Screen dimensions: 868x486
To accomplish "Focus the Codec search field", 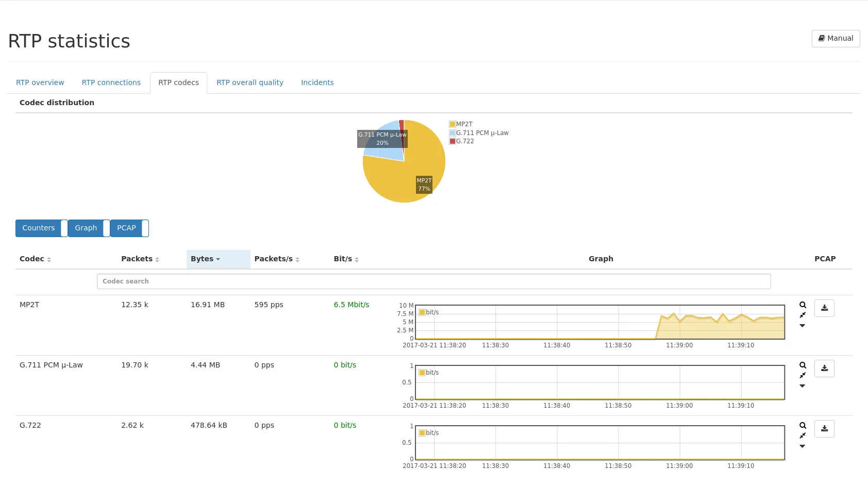I will pyautogui.click(x=433, y=281).
